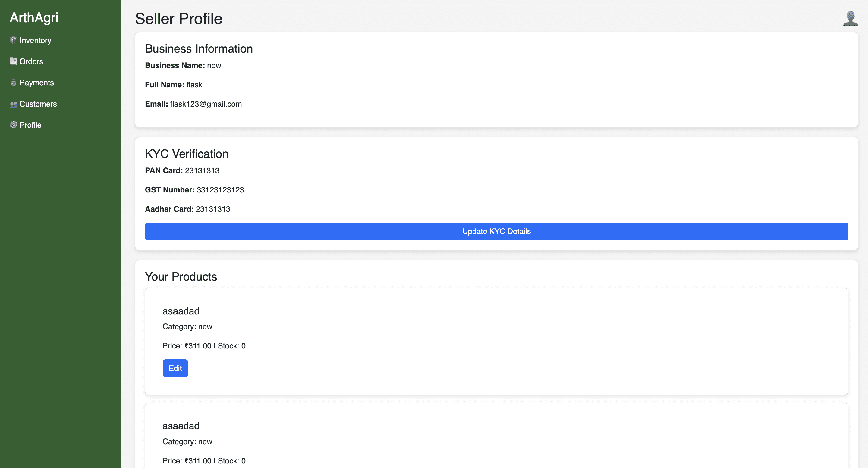
Task: Click the Customers people icon
Action: pyautogui.click(x=13, y=104)
